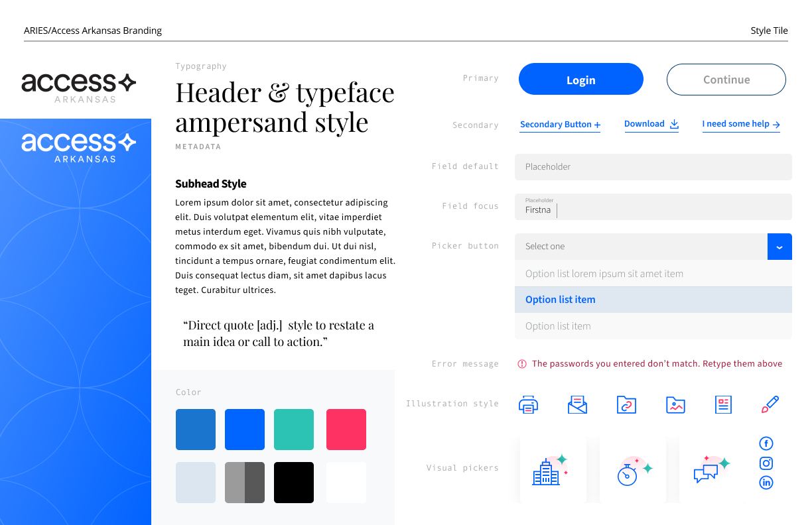Click the dark Access Arkansas logo
This screenshot has height=525, width=812.
pyautogui.click(x=78, y=87)
